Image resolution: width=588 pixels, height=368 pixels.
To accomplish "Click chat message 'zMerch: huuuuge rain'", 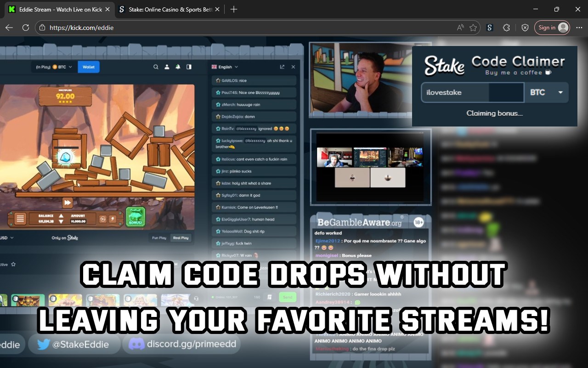I will 254,104.
